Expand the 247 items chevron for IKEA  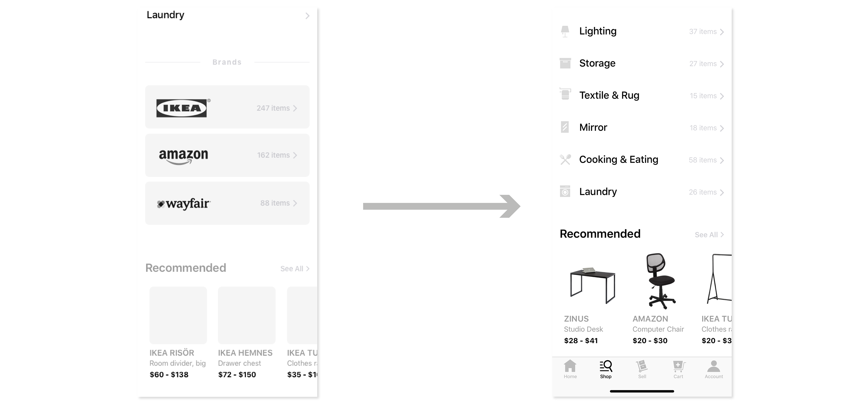295,108
